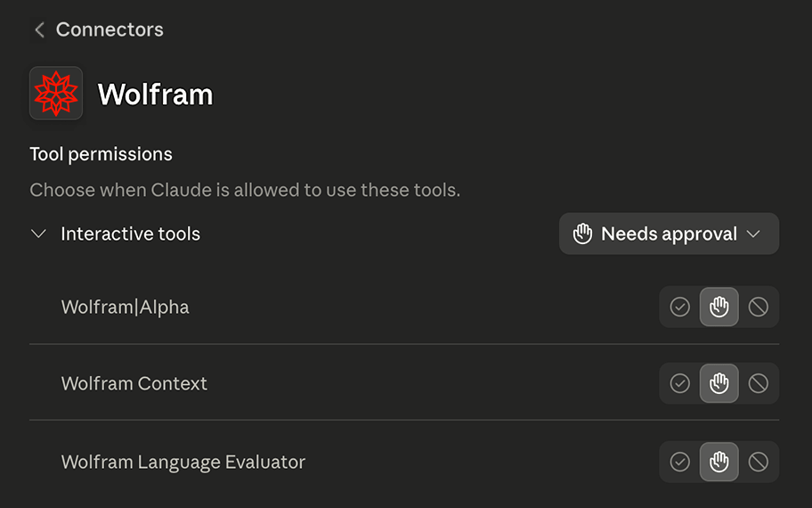Click the red Wolfram logo icon

56,94
